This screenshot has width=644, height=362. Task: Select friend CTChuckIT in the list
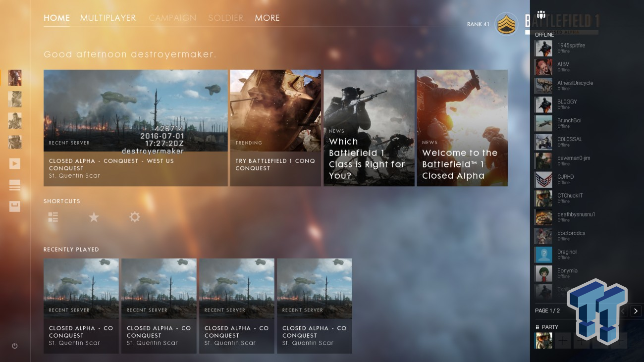click(588, 199)
